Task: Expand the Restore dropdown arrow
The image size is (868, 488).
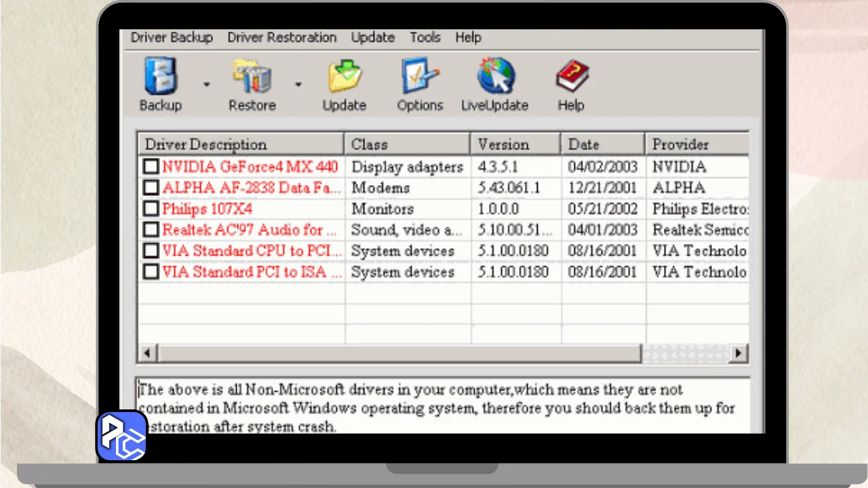Action: click(x=298, y=85)
